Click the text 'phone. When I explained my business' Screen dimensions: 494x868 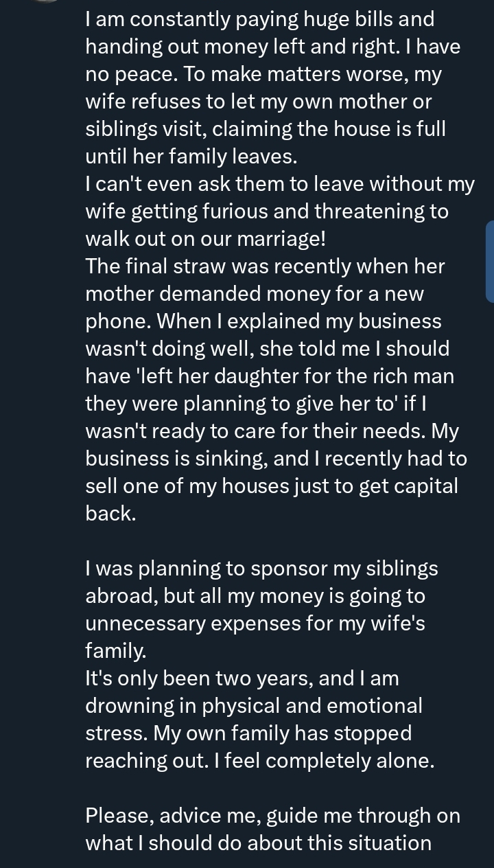coord(263,321)
